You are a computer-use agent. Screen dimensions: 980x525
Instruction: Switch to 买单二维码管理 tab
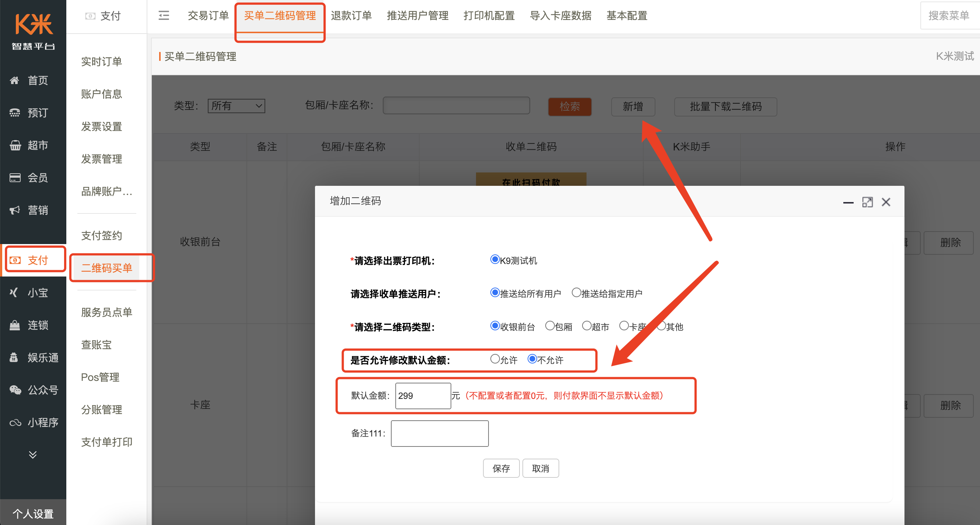(x=280, y=15)
